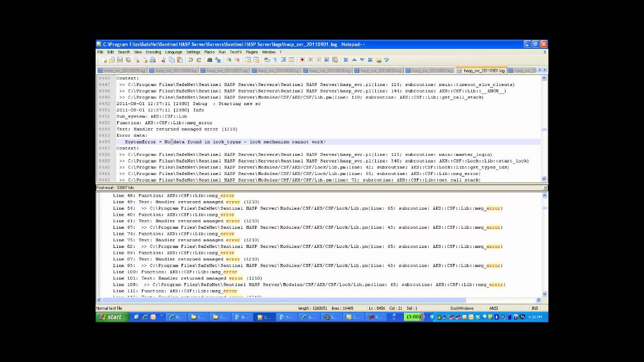Toggle the INS insert mode indicator

click(x=535, y=308)
